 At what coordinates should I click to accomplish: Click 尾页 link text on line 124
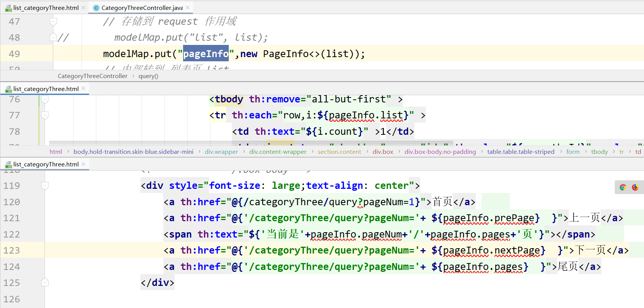[x=568, y=267]
